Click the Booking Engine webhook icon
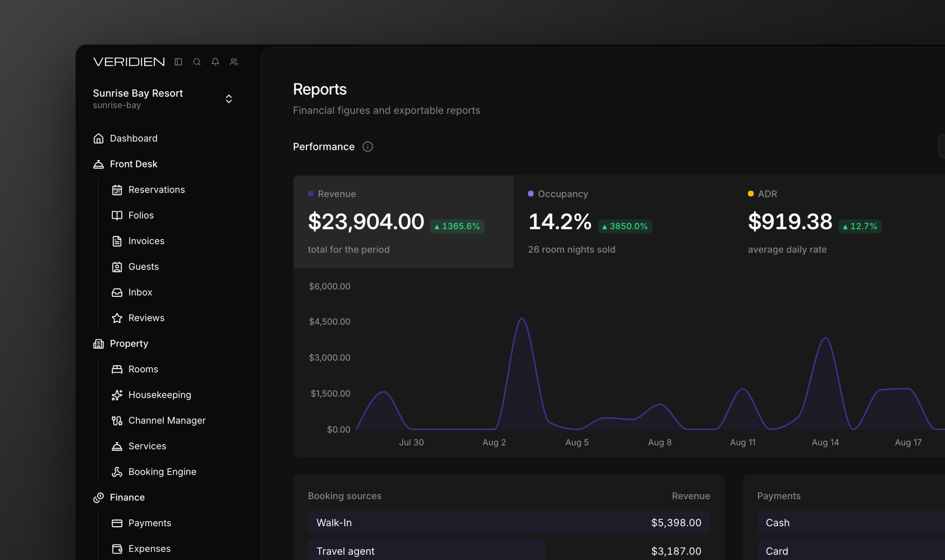Image resolution: width=945 pixels, height=560 pixels. (x=117, y=472)
